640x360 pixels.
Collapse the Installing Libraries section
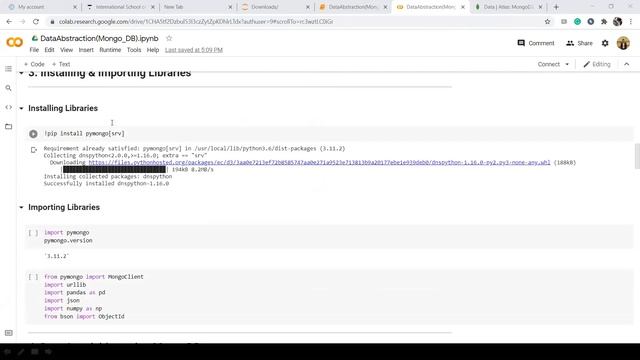[21, 108]
